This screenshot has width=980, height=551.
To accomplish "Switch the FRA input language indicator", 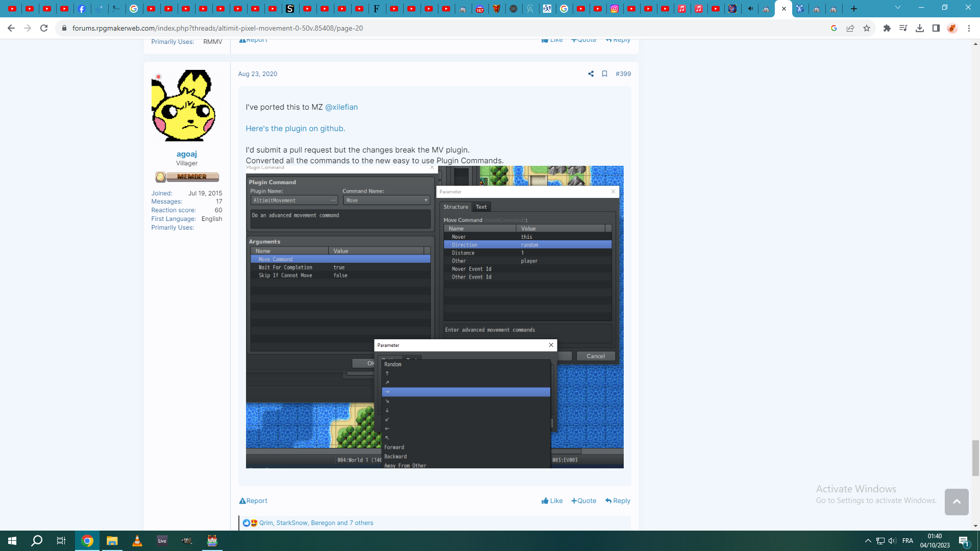I will pos(908,541).
